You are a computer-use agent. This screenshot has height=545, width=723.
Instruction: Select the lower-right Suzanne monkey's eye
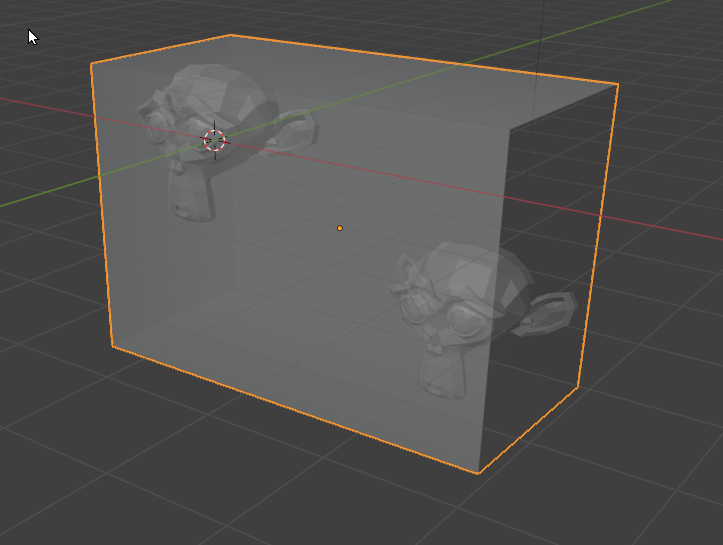coord(463,320)
